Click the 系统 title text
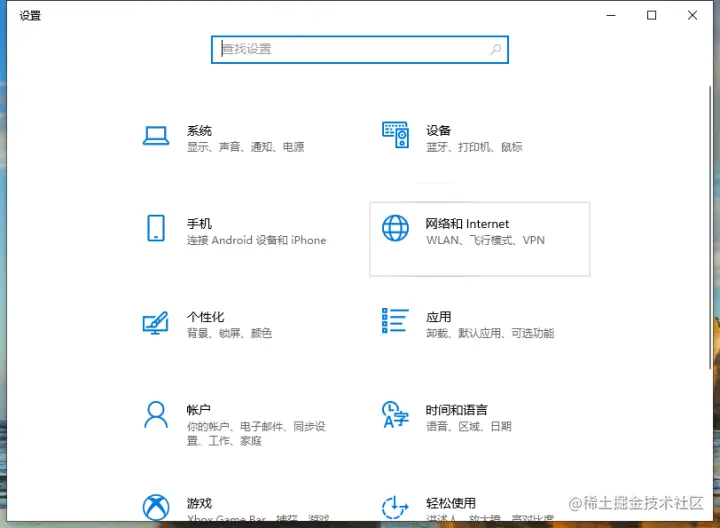Viewport: 720px width, 528px height. click(x=199, y=131)
